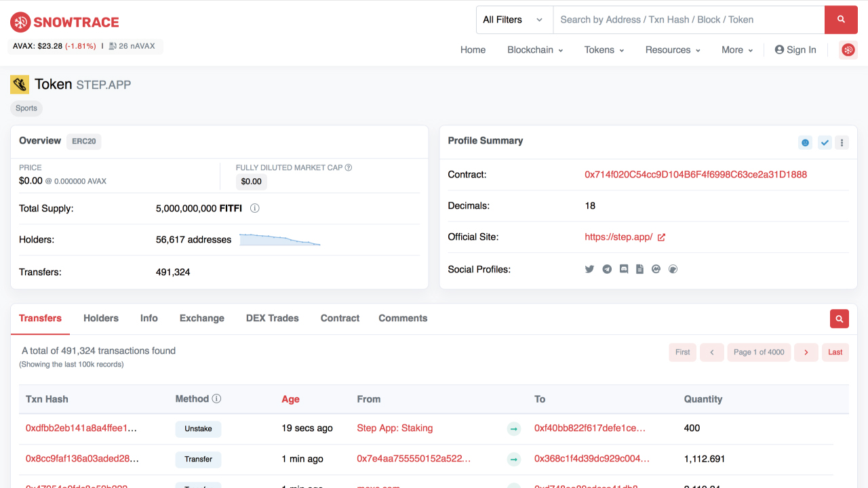Open the three-dot more options menu
Viewport: 868px width, 488px height.
[x=842, y=142]
